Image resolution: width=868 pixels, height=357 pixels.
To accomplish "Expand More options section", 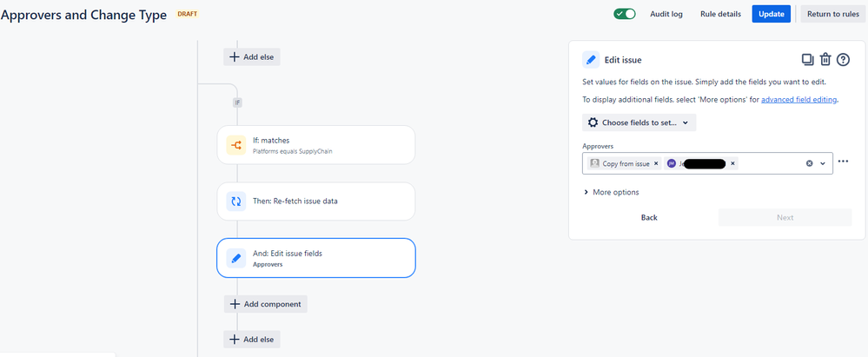I will click(612, 192).
